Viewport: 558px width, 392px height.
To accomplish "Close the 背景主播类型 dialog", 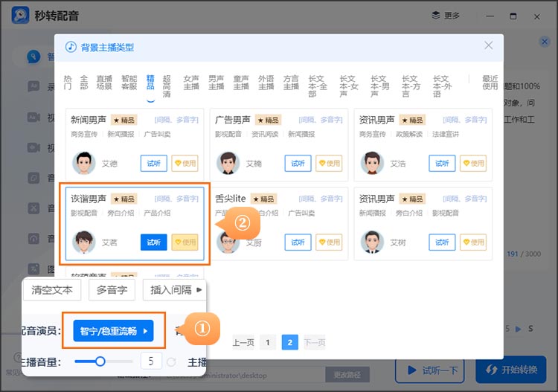I will pos(489,45).
